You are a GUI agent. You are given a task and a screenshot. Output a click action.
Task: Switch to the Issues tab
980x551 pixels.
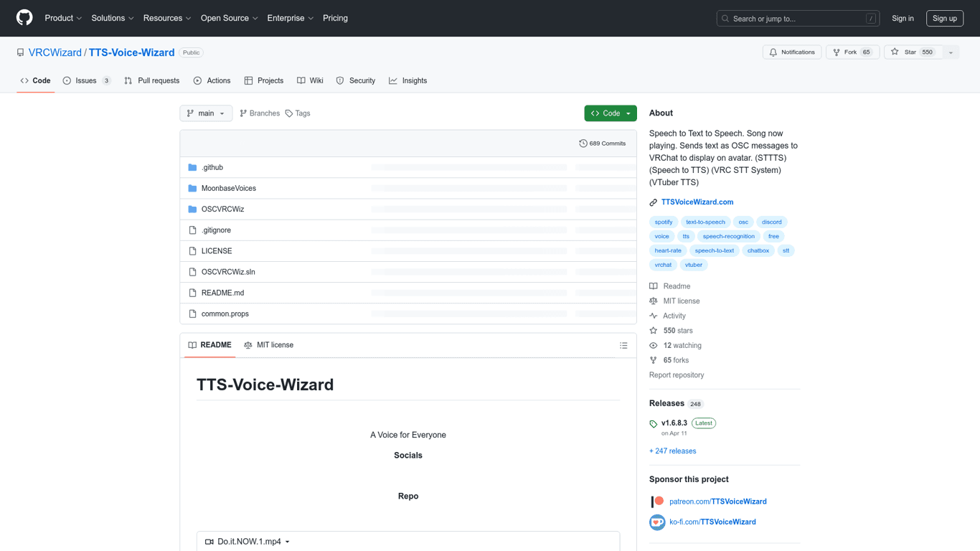[x=87, y=81]
